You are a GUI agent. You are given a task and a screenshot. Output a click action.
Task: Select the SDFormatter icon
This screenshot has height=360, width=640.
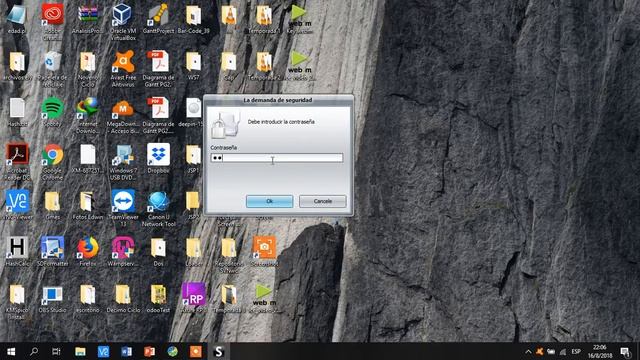point(53,251)
